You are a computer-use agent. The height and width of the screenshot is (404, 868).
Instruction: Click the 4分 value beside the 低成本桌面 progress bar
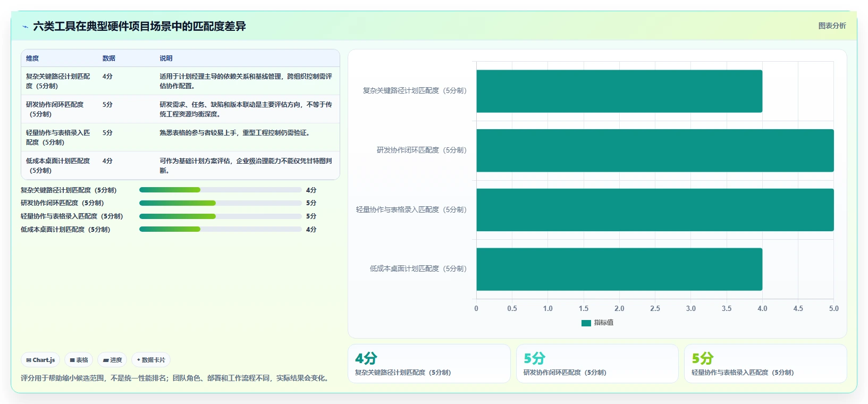point(311,230)
